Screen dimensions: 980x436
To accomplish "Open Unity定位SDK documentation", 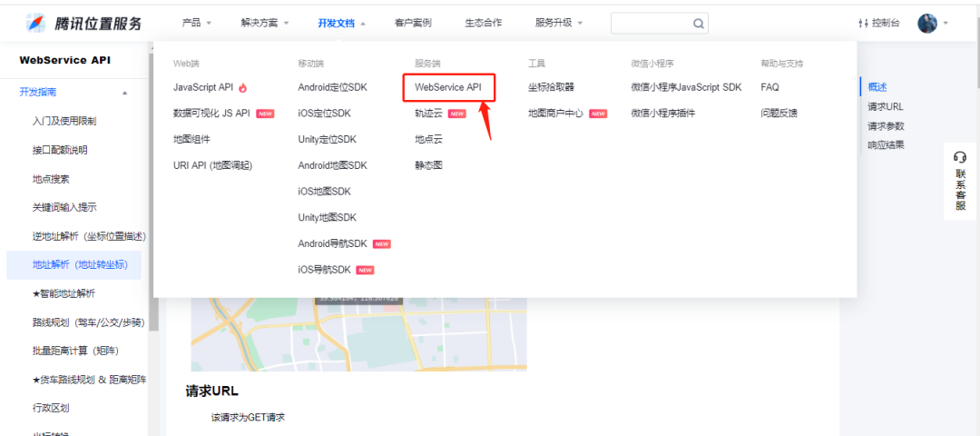I will pos(327,140).
